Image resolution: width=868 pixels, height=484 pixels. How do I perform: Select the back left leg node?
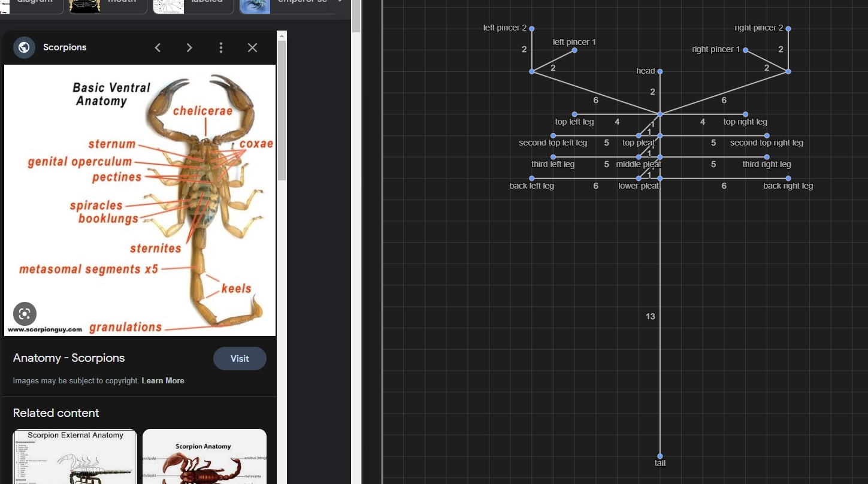(x=531, y=178)
